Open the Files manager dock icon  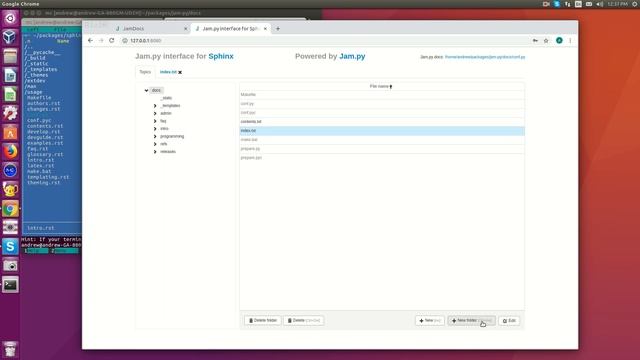[x=10, y=56]
